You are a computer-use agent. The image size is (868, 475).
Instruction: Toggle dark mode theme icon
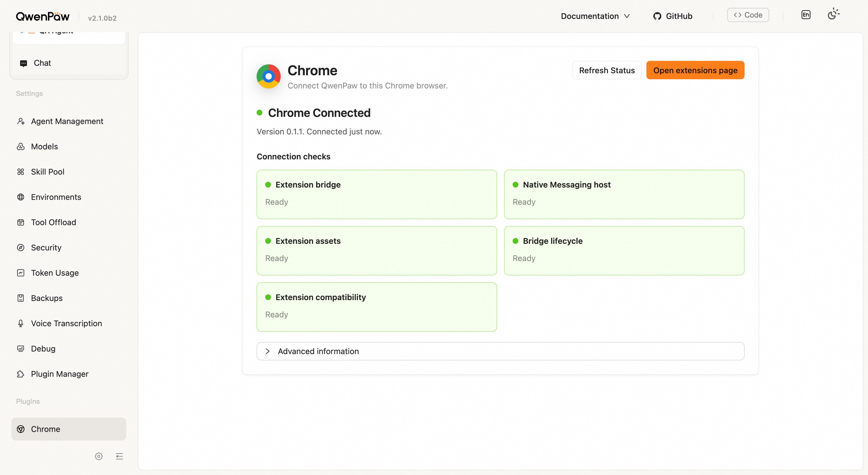(833, 14)
